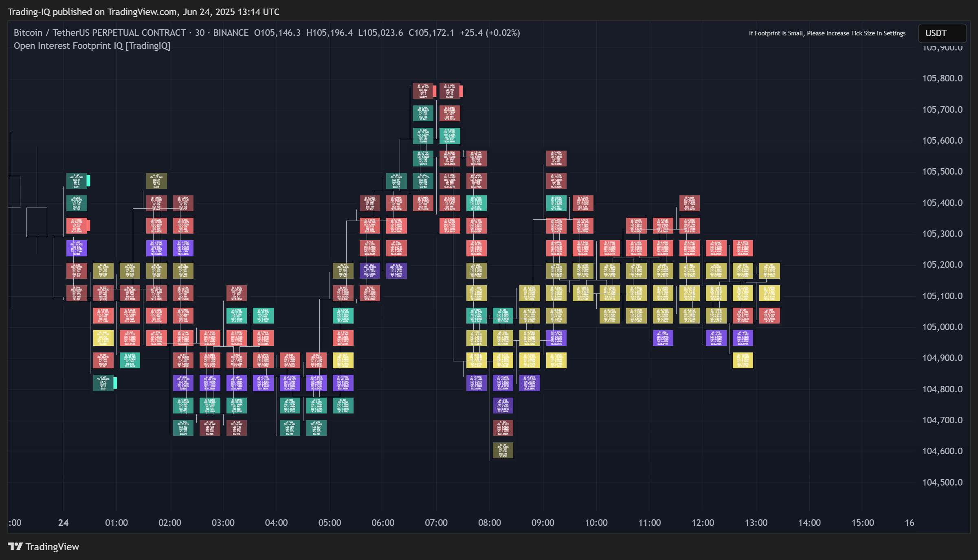Viewport: 978px width, 560px height.
Task: Click the 14:00 time axis label
Action: pyautogui.click(x=809, y=523)
